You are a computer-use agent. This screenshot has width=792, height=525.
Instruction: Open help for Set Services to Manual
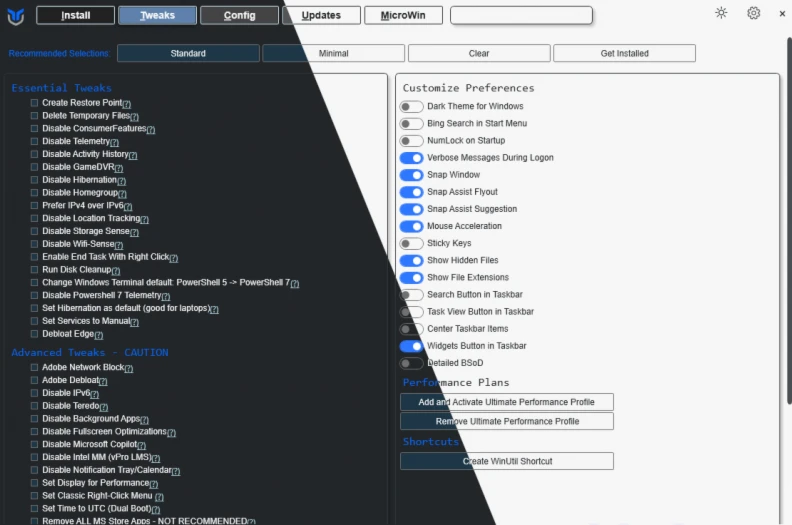coord(135,322)
